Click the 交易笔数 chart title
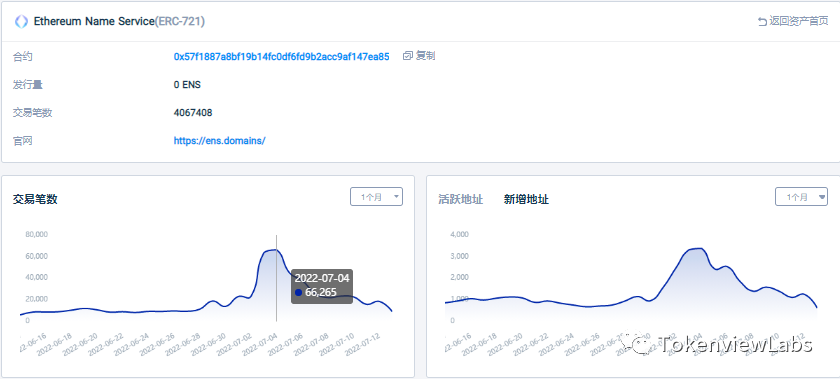840x379 pixels. [x=35, y=199]
